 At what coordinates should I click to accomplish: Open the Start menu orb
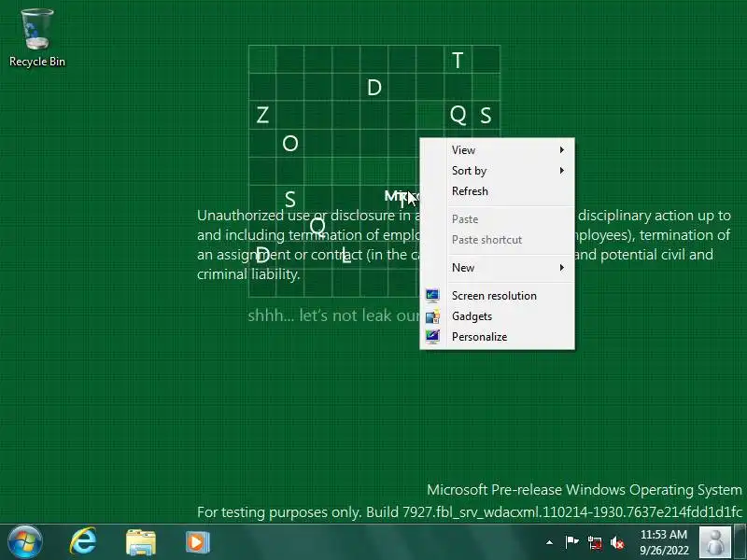(25, 541)
